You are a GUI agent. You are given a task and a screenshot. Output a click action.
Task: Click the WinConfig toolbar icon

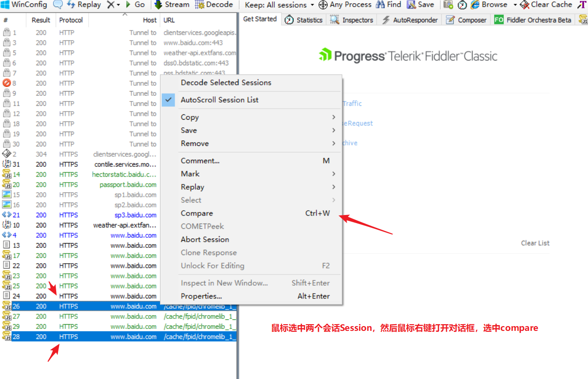[x=6, y=5]
